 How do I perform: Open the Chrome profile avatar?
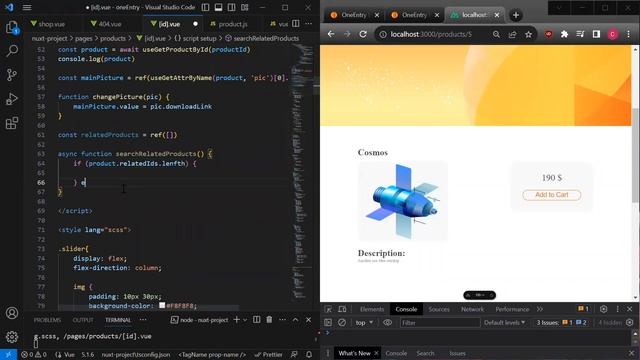(613, 34)
